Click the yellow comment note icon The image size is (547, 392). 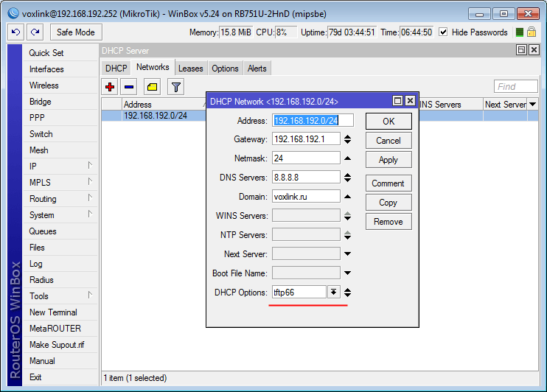point(152,87)
